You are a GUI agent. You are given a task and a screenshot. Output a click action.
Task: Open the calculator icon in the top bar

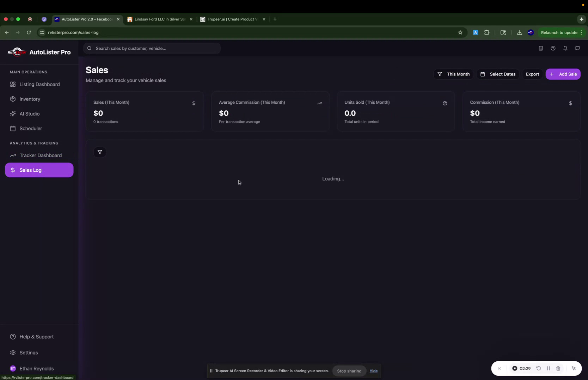pos(540,48)
